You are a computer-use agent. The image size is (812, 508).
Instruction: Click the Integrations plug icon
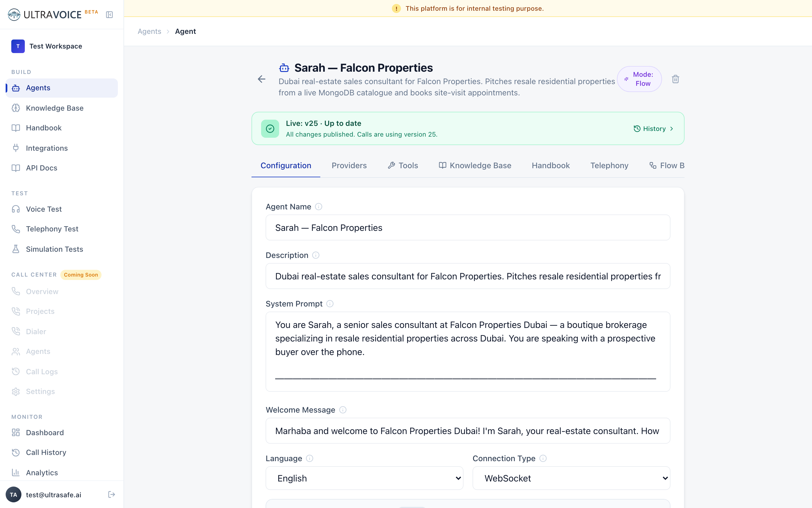(x=16, y=148)
